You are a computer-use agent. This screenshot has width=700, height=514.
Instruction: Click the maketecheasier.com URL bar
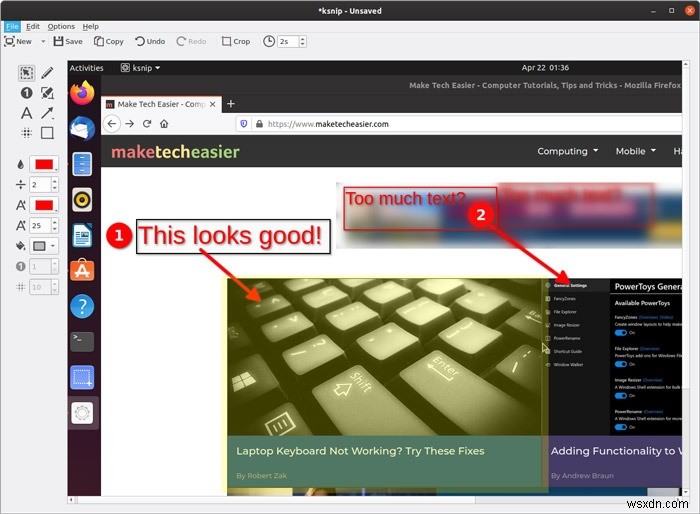(460, 124)
